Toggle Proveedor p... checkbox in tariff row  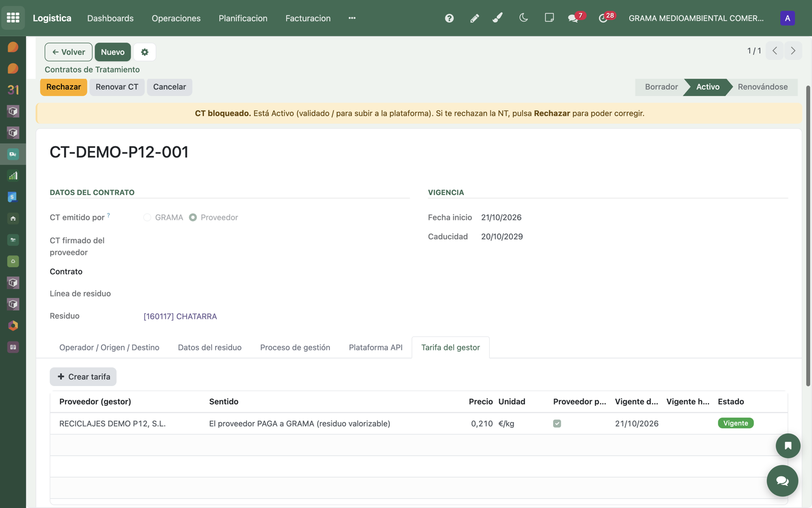pyautogui.click(x=557, y=423)
